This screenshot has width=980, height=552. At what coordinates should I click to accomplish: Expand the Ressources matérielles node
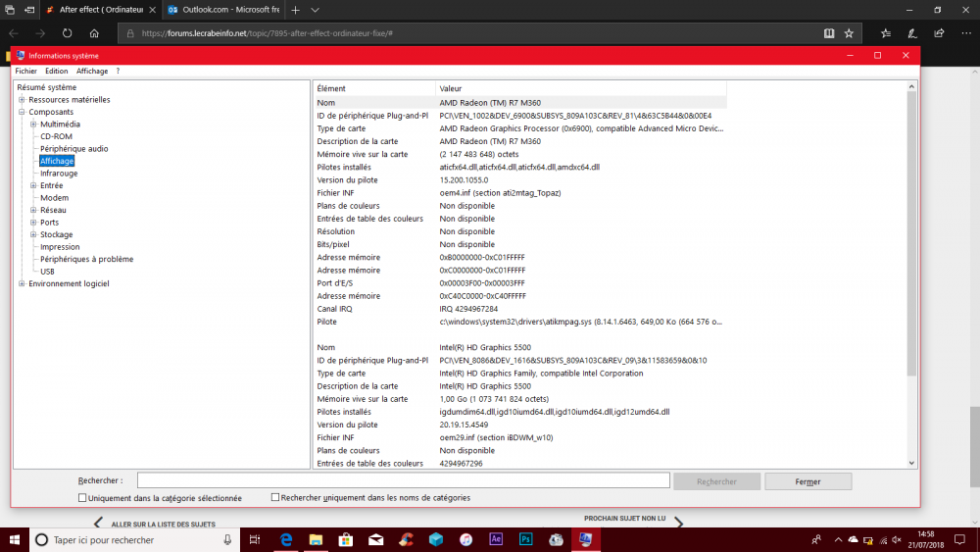[22, 100]
